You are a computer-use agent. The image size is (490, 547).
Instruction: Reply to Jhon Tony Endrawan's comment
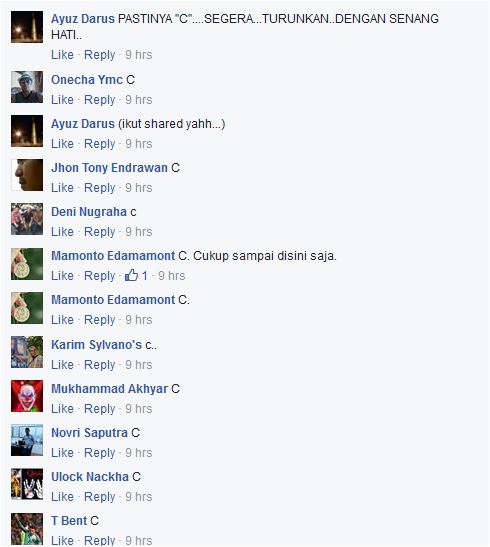click(99, 188)
